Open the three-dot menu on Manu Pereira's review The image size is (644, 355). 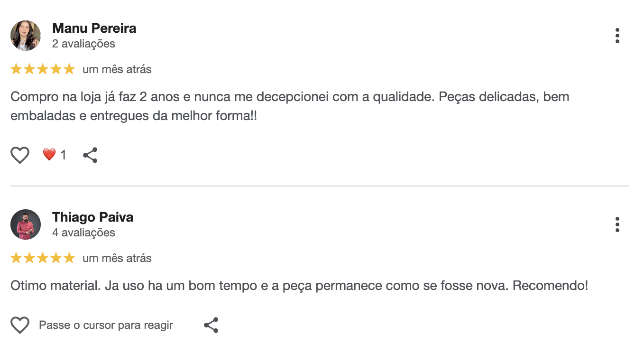coord(617,36)
